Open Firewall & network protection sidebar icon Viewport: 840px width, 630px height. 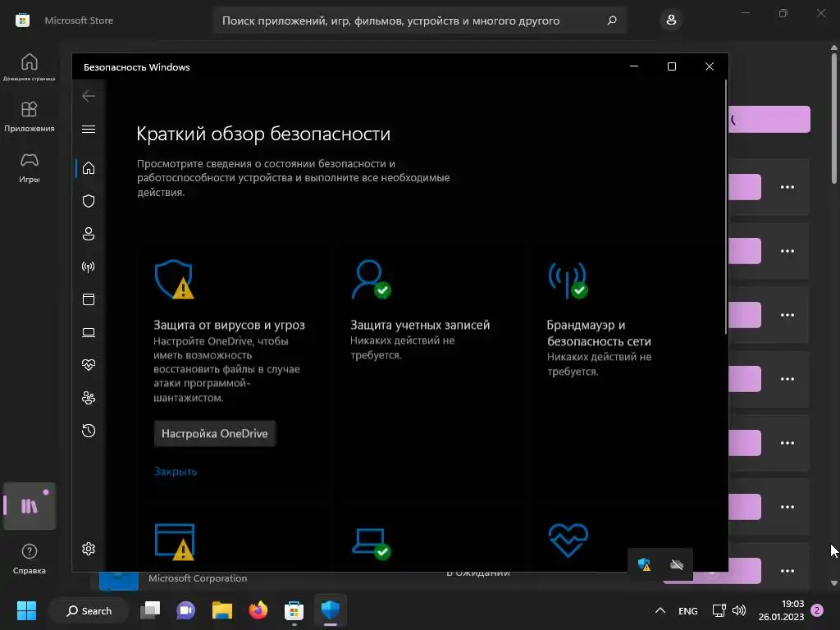click(89, 267)
